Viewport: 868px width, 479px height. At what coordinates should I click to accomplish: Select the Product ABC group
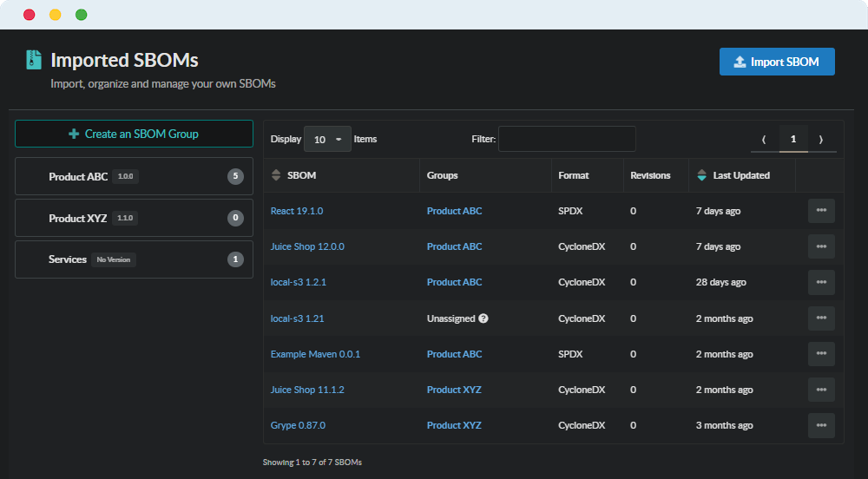pyautogui.click(x=134, y=176)
